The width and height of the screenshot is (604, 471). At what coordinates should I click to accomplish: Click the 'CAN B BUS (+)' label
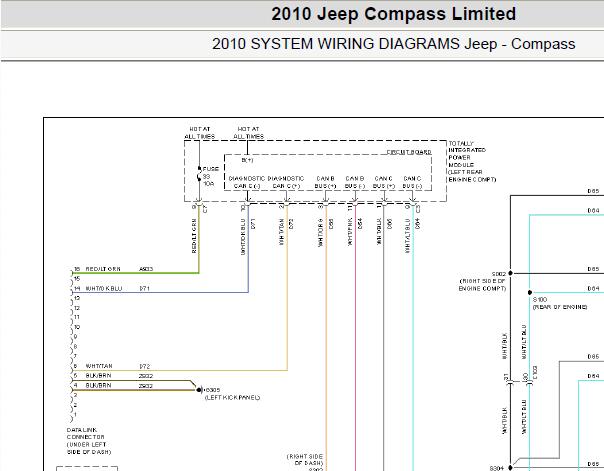[x=325, y=183]
